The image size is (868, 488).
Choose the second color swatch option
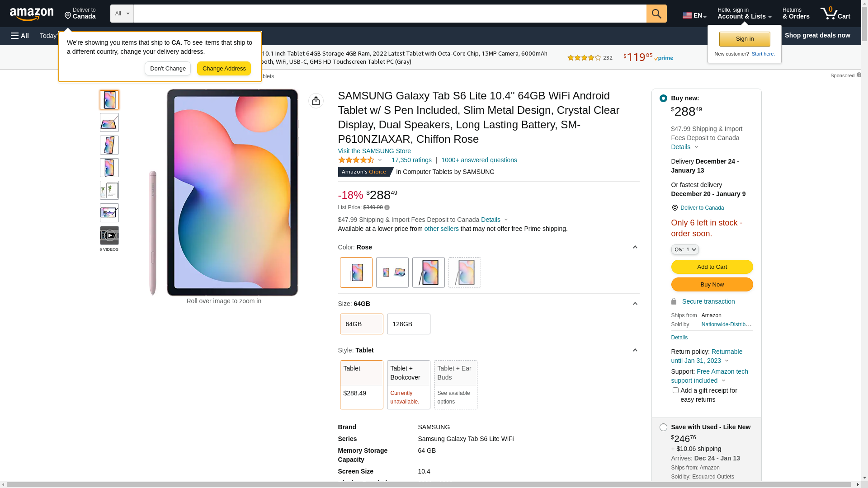click(392, 272)
